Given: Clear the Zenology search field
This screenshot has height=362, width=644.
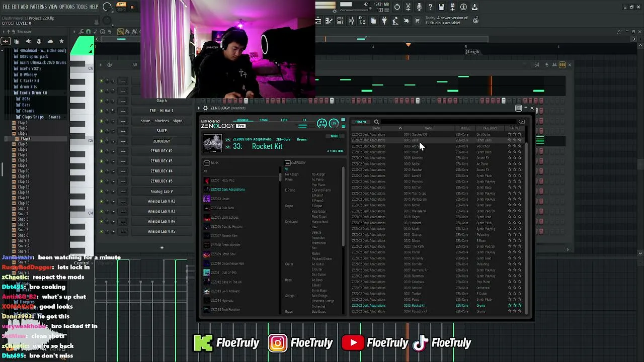Looking at the screenshot, I should [522, 122].
